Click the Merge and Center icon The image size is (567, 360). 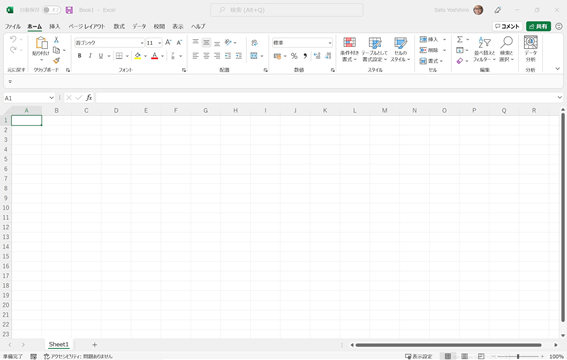click(254, 56)
